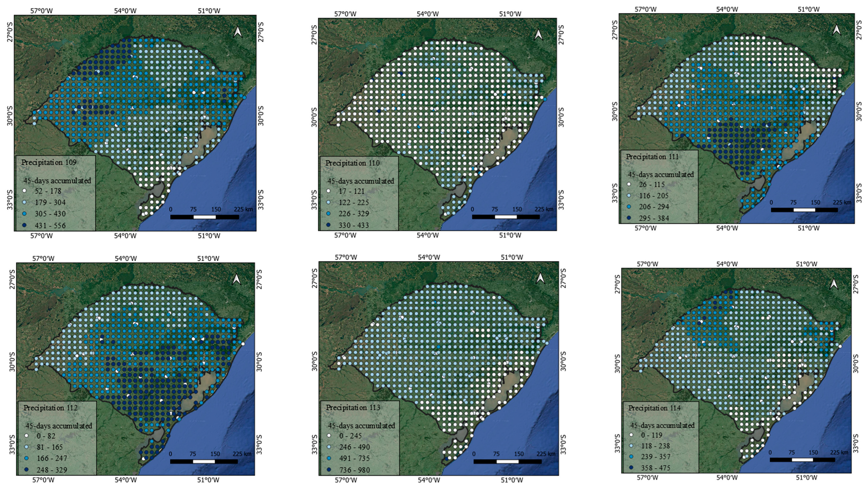Image resolution: width=868 pixels, height=488 pixels.
Task: Click the 246 - 490 legend entry
Action: point(354,447)
